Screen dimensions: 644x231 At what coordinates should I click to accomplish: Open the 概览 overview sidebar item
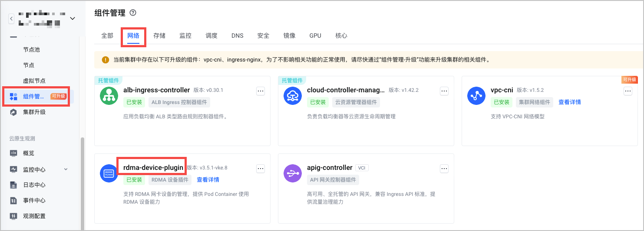tap(28, 153)
